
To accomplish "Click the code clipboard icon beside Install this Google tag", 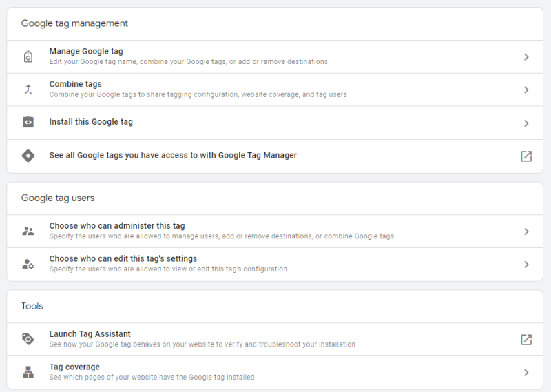I will (x=28, y=122).
